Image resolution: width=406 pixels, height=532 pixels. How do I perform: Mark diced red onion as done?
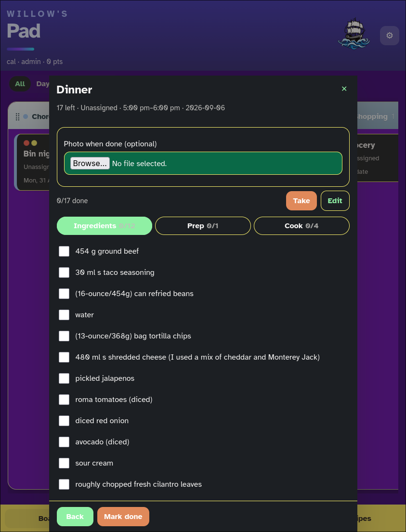pos(64,421)
